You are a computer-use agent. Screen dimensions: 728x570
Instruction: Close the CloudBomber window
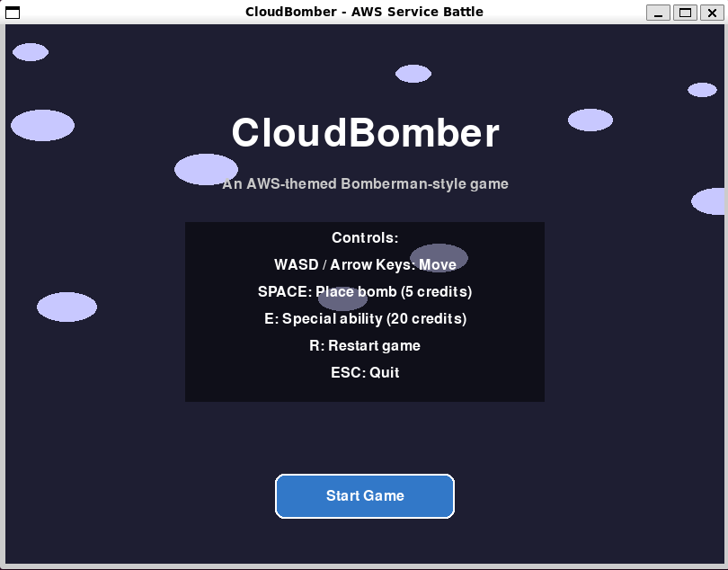(712, 13)
